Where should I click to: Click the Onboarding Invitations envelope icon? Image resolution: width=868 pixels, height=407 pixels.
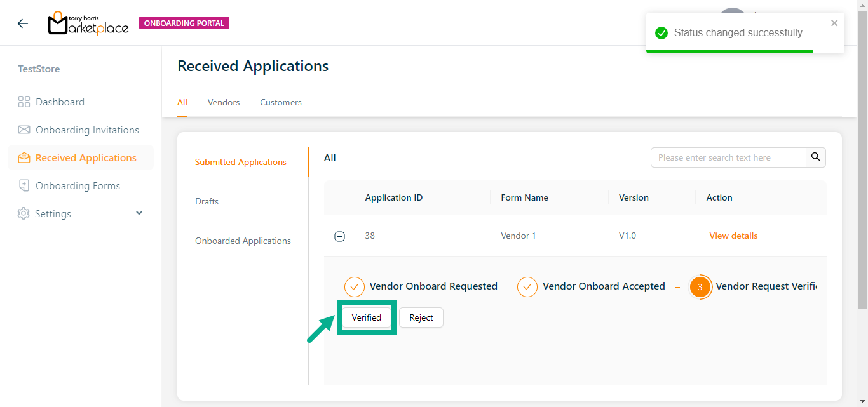(24, 130)
